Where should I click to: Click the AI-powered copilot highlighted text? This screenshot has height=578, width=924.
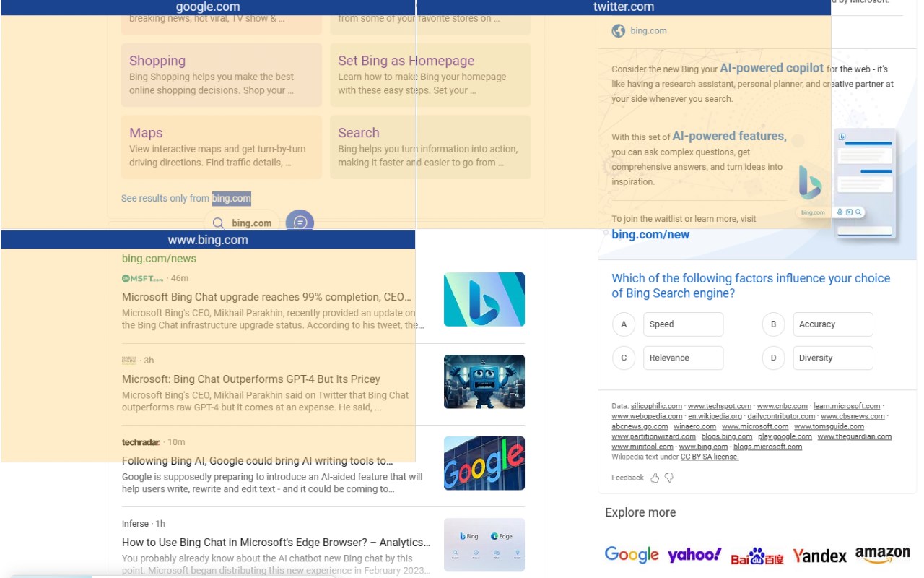pyautogui.click(x=772, y=68)
